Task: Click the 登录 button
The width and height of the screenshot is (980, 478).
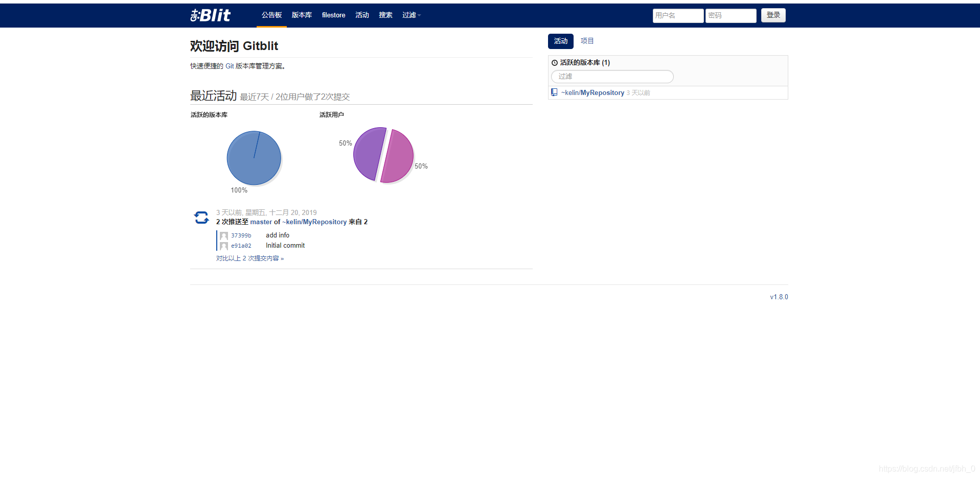Action: 773,15
